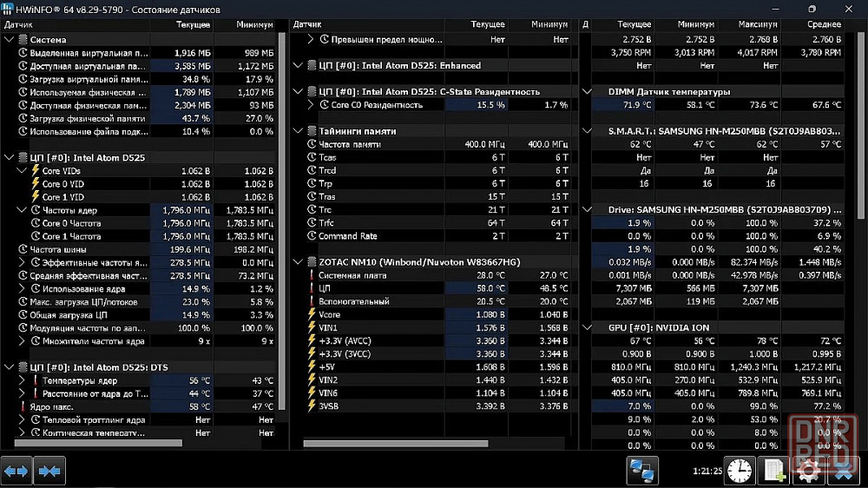Expand the Температуры ядер row
Image resolution: width=868 pixels, height=488 pixels.
click(23, 380)
